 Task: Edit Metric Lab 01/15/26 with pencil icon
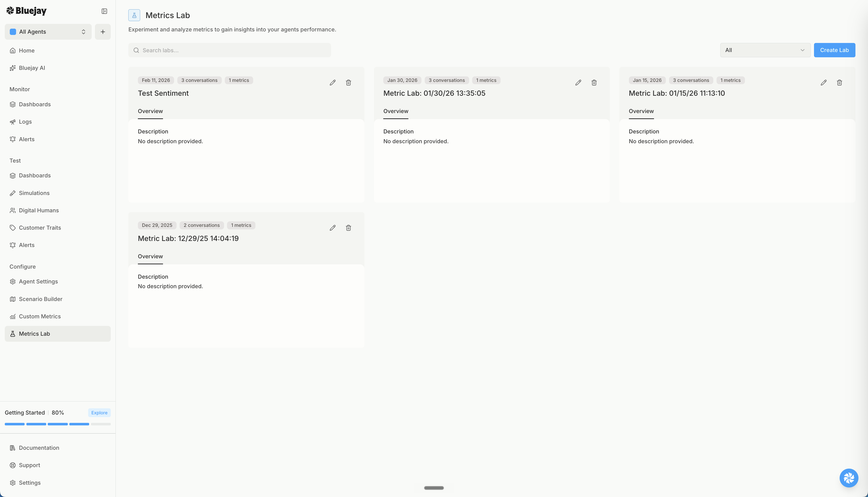coord(824,83)
